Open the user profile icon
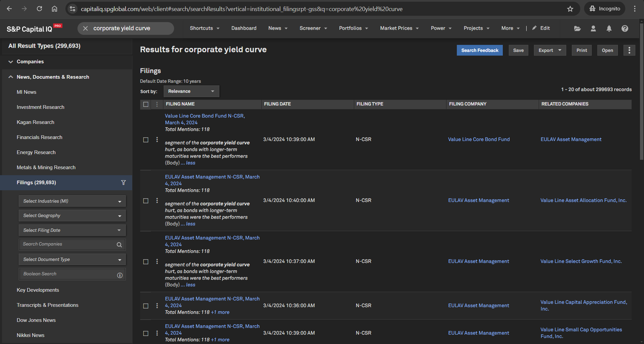Screen dimensions: 644x344 593,28
